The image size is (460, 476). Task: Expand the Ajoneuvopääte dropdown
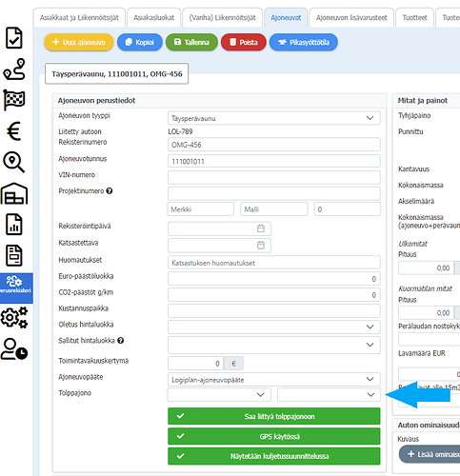(274, 380)
